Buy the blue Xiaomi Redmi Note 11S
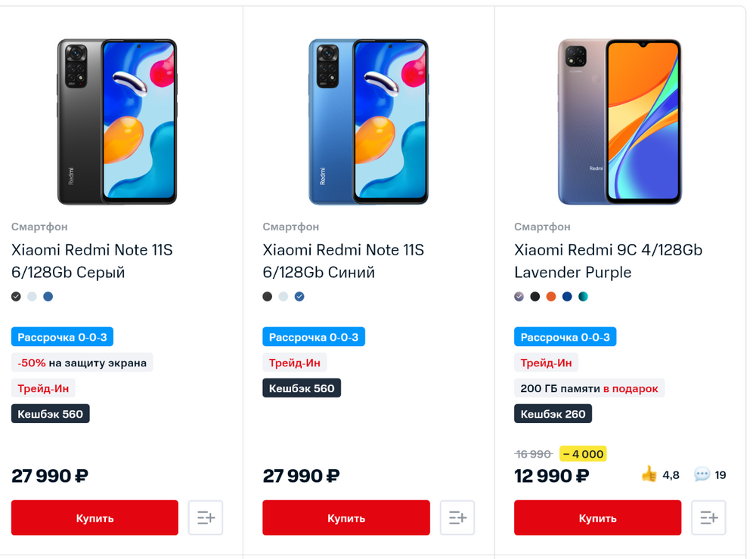This screenshot has width=756, height=559. [346, 517]
